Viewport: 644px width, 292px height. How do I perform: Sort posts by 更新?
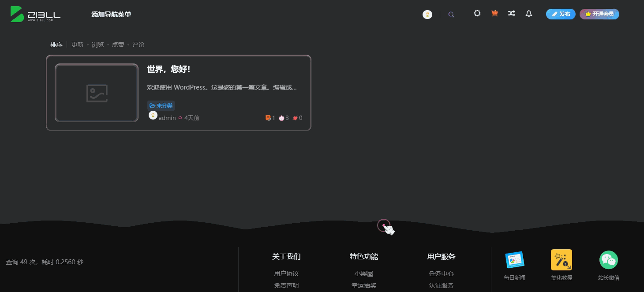[x=77, y=45]
